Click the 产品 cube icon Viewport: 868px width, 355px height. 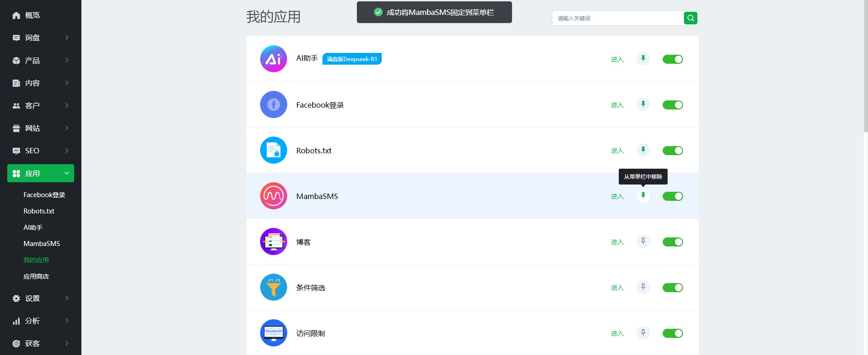pos(16,61)
